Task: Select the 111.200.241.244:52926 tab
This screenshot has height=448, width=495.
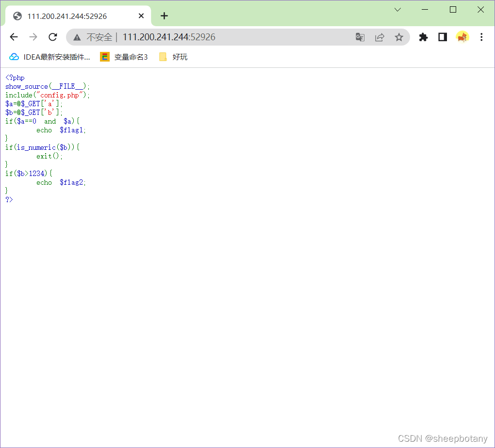Action: coord(78,16)
